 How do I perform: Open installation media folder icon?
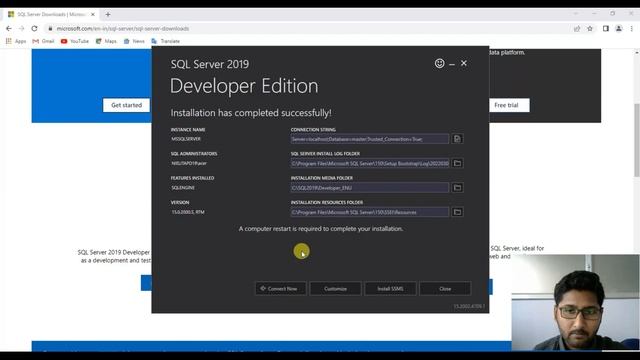tap(457, 188)
